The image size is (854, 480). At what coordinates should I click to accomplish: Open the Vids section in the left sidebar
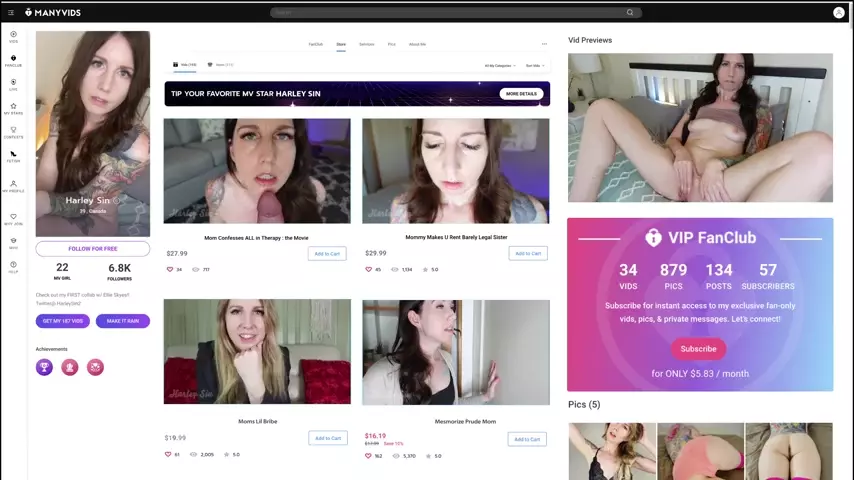click(x=13, y=36)
